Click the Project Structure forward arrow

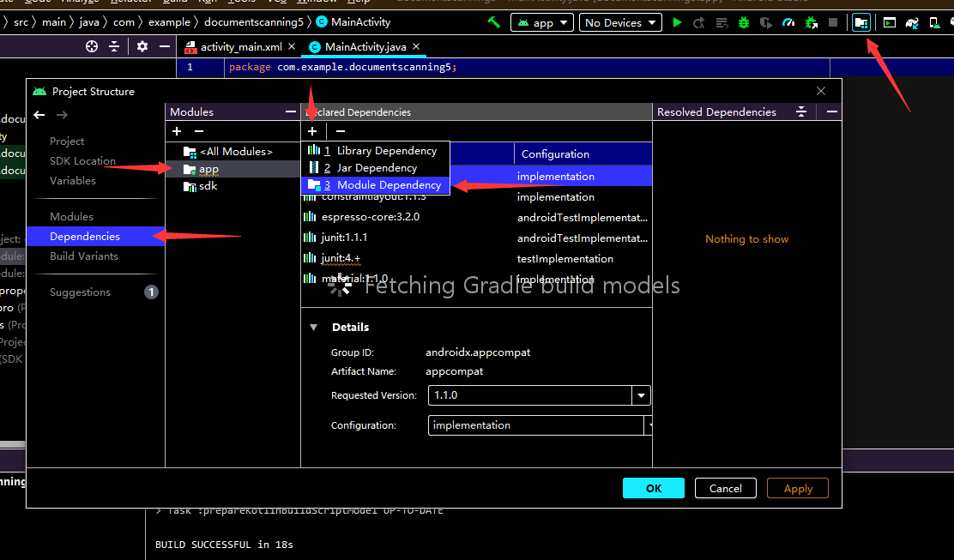point(62,115)
